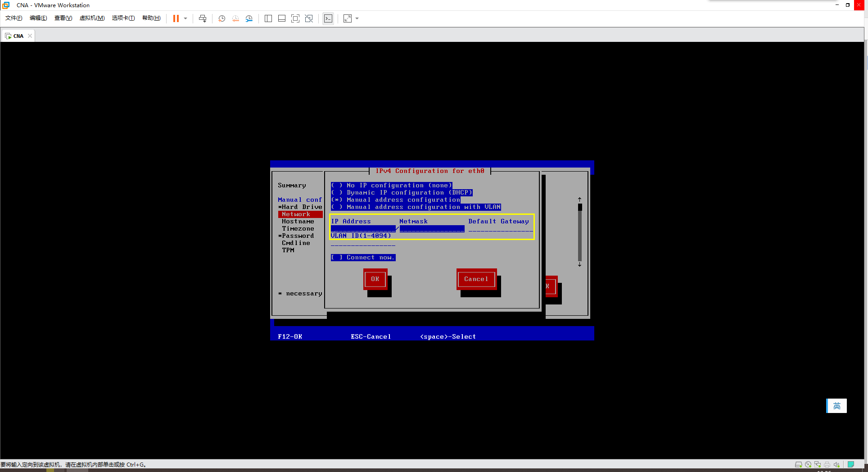
Task: Toggle the library sidebar panel icon
Action: (x=268, y=18)
